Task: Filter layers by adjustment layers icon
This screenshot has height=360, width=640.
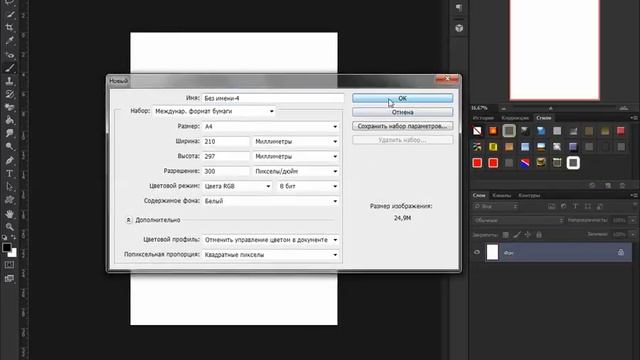Action: coord(564,207)
